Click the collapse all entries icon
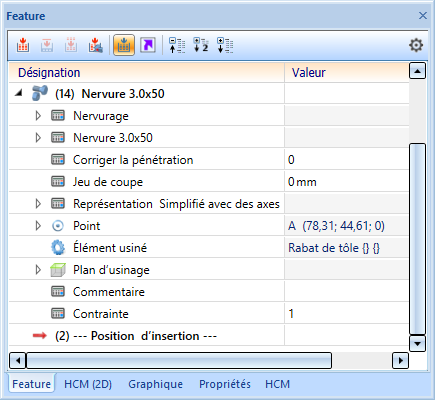 (177, 45)
